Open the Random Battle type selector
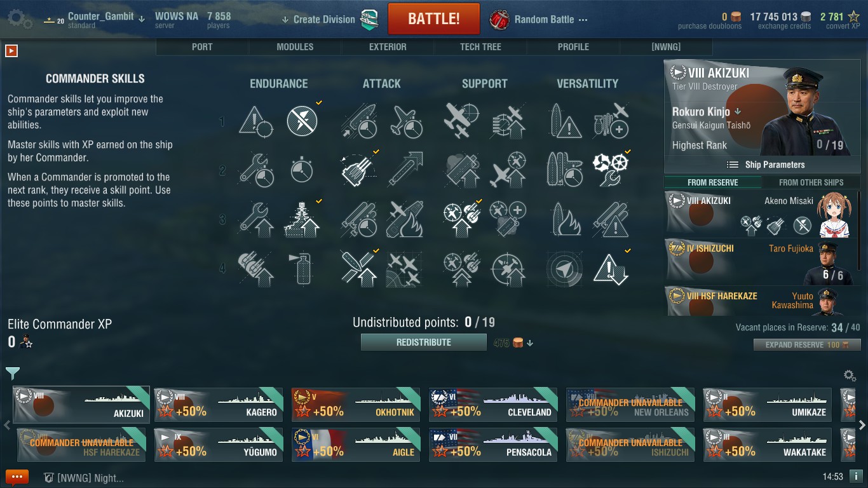 pos(539,19)
